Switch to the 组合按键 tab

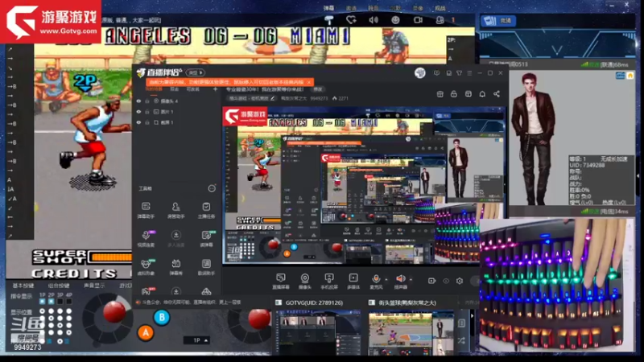click(x=58, y=286)
